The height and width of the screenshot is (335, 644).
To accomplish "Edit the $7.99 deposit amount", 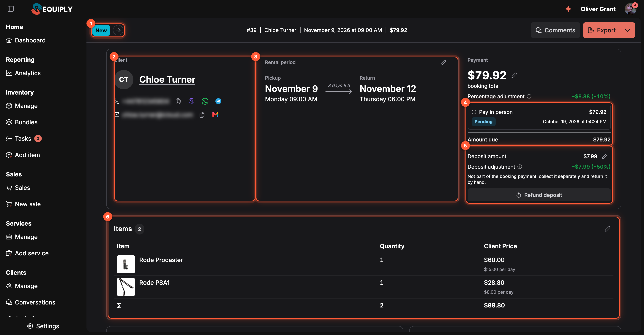I will point(604,156).
